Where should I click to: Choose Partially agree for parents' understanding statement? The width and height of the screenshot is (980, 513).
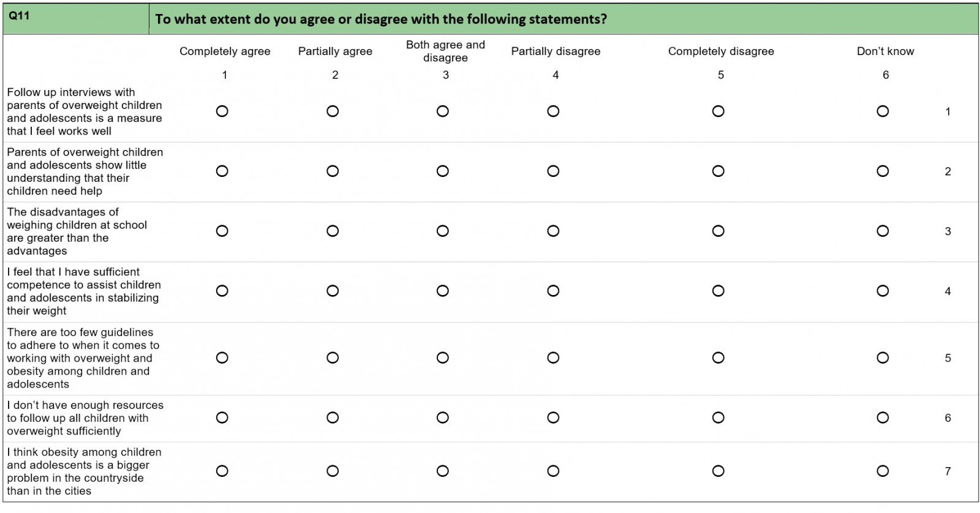[333, 171]
